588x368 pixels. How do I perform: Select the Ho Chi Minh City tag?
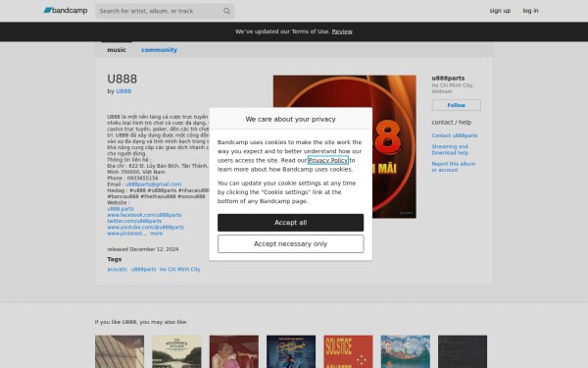(180, 269)
